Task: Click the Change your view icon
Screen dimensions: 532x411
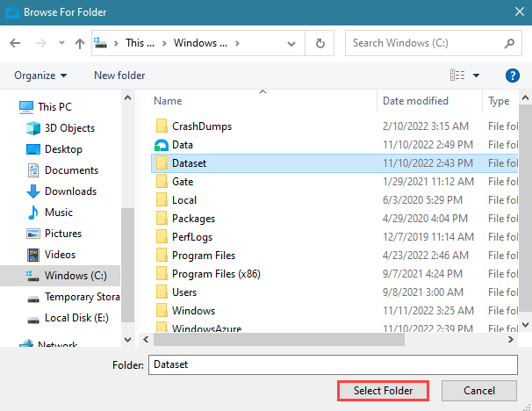Action: 457,76
